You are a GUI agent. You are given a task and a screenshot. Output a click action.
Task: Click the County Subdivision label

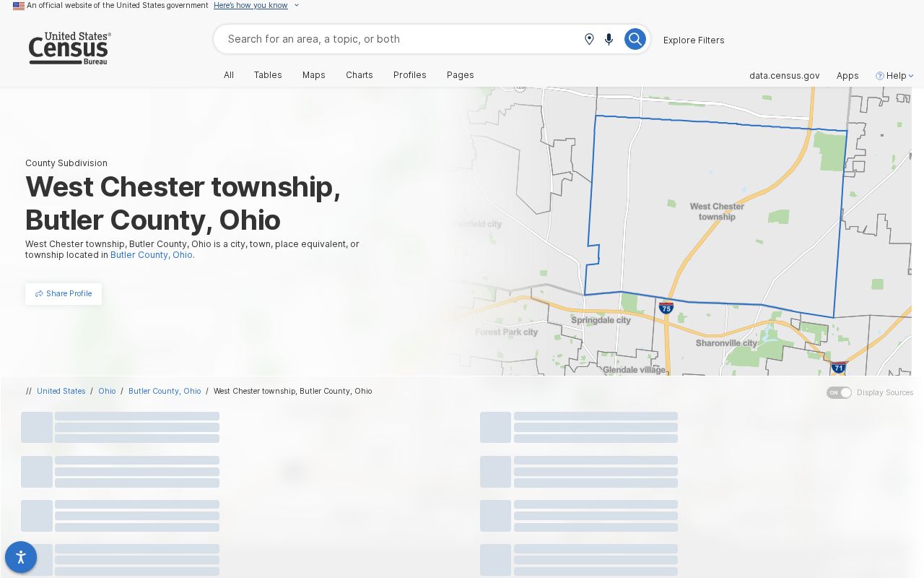66,163
